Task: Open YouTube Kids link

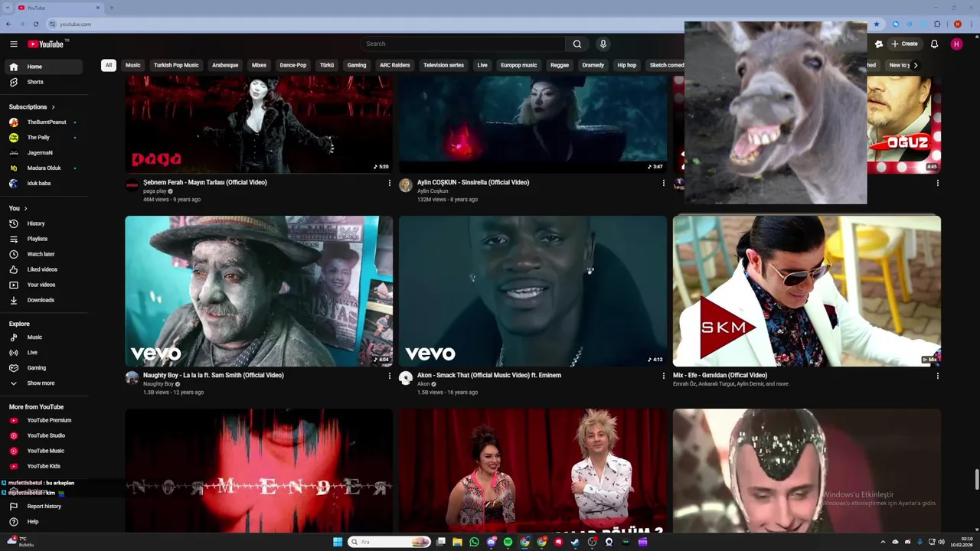Action: pos(44,466)
